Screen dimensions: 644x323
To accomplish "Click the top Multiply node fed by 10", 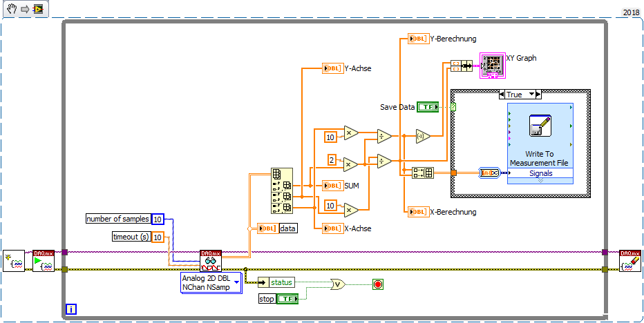I will pyautogui.click(x=351, y=133).
